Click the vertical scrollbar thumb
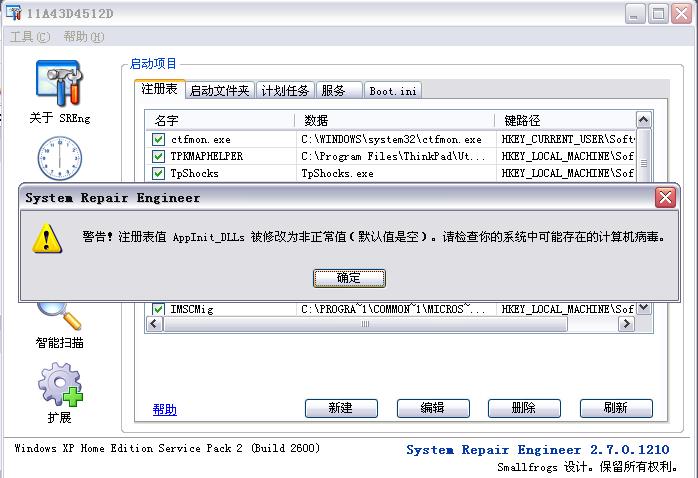Viewport: 698px width, 478px height. tap(643, 155)
